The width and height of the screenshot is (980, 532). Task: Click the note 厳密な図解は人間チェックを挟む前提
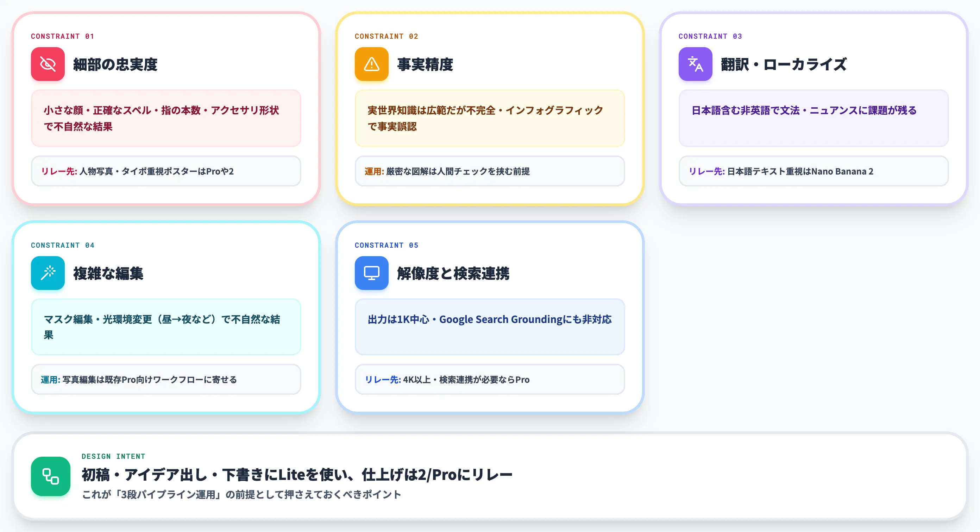(490, 171)
